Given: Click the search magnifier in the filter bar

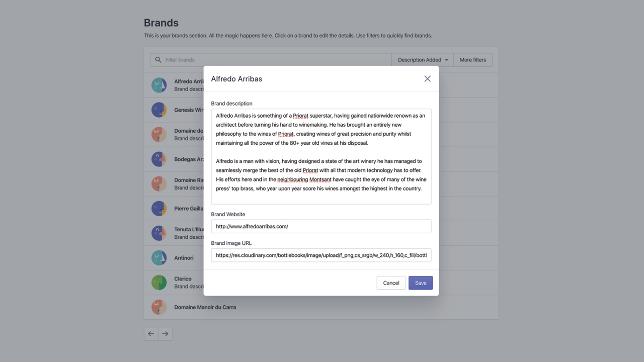Looking at the screenshot, I should click(158, 59).
